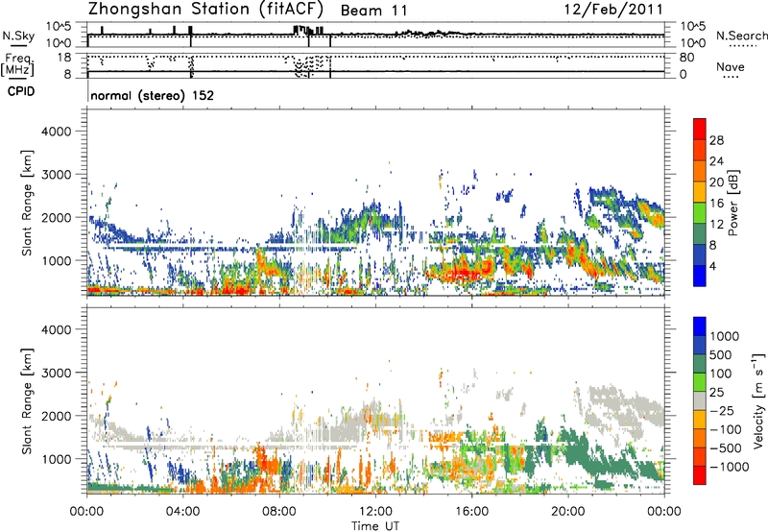Click the '20' tick on Power color bar
Viewport: 768px width, 532px height.
point(716,182)
